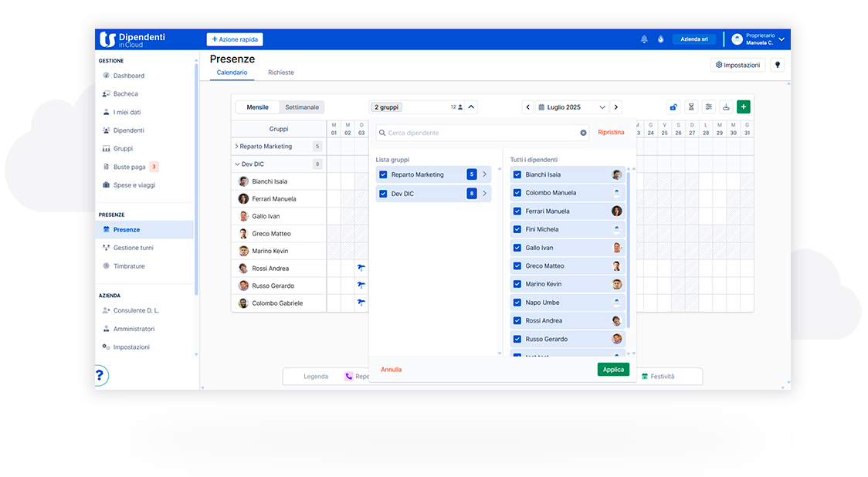Screen dimensions: 868x477
Task: Open the Luglio 2025 month dropdown
Action: point(571,107)
